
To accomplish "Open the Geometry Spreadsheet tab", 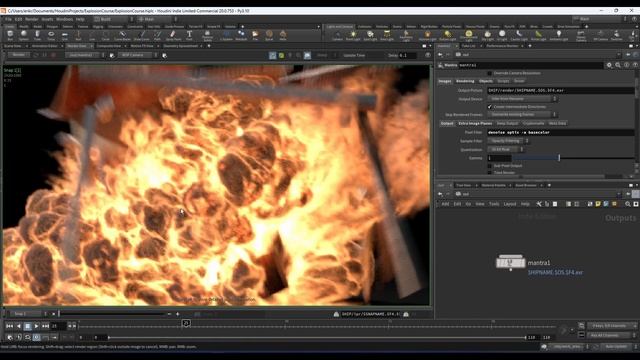I will tap(181, 46).
